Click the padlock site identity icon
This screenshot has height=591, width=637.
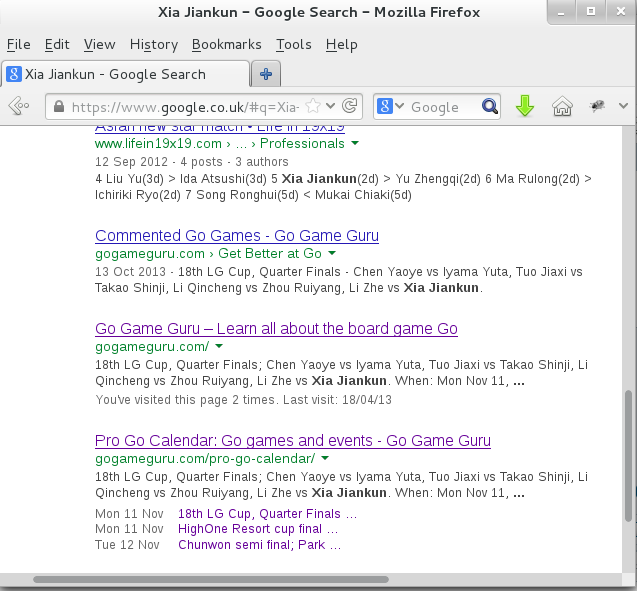pos(58,107)
